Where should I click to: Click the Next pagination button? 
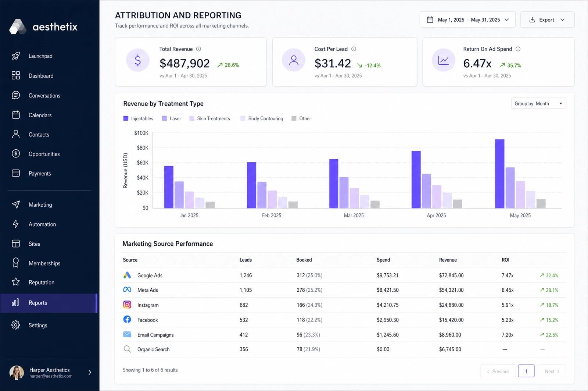click(552, 371)
